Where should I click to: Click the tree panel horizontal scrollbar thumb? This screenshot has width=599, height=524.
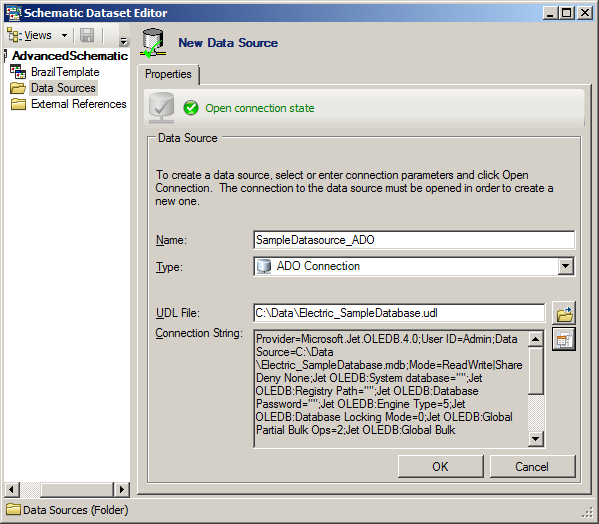point(76,489)
